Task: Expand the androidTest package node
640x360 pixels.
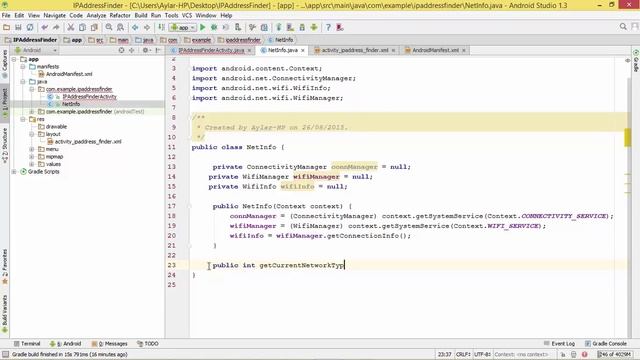Action: coord(32,111)
